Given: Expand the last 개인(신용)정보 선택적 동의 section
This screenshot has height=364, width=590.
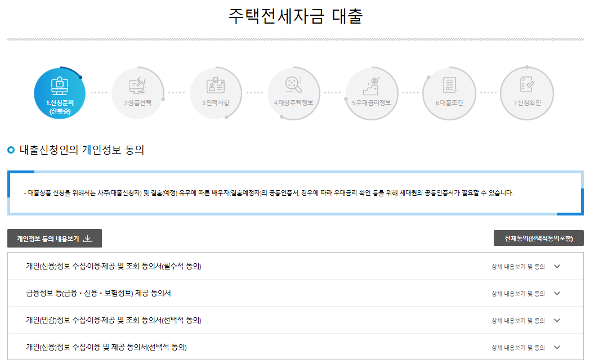Looking at the screenshot, I should [557, 346].
